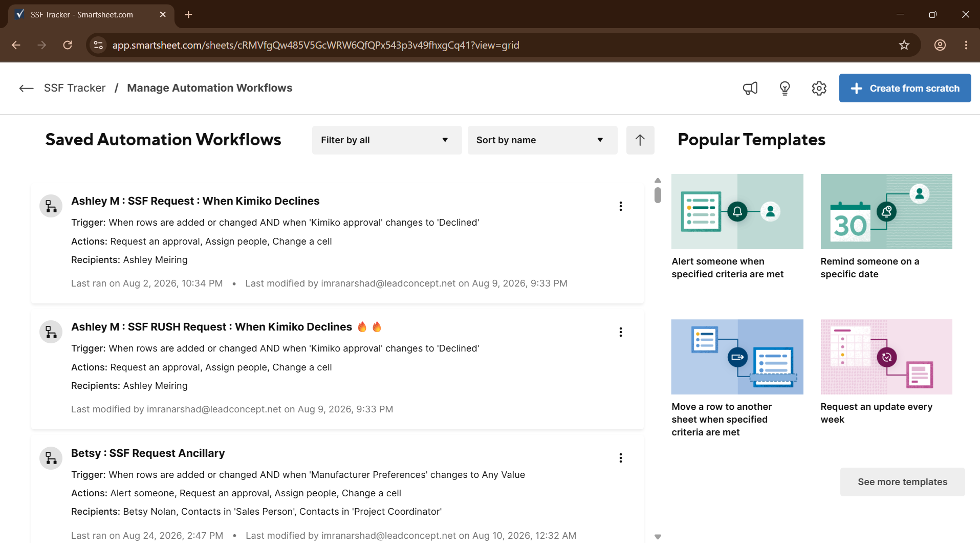980x549 pixels.
Task: Open options menu for SSF RUSH Request workflow
Action: coord(621,332)
